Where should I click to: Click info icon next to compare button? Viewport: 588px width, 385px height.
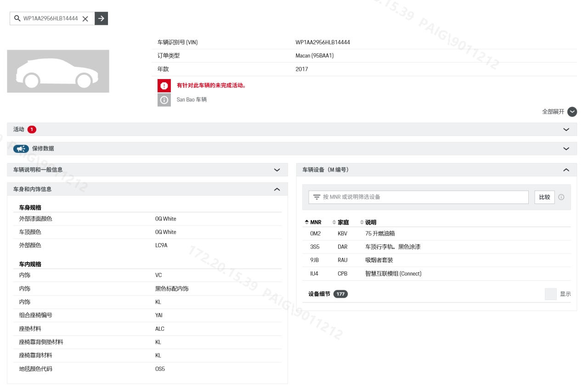[561, 197]
